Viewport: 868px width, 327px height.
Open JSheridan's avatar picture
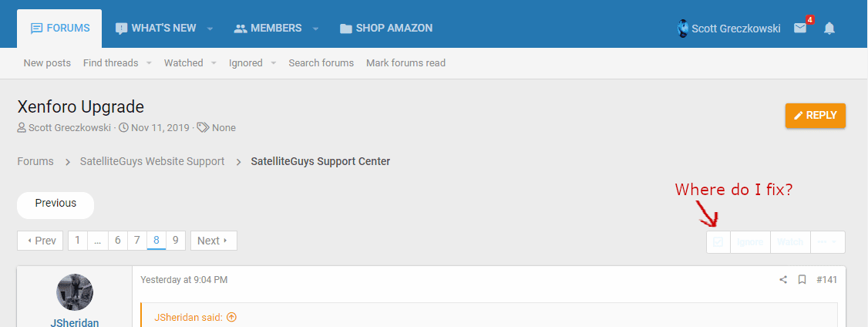[x=75, y=292]
